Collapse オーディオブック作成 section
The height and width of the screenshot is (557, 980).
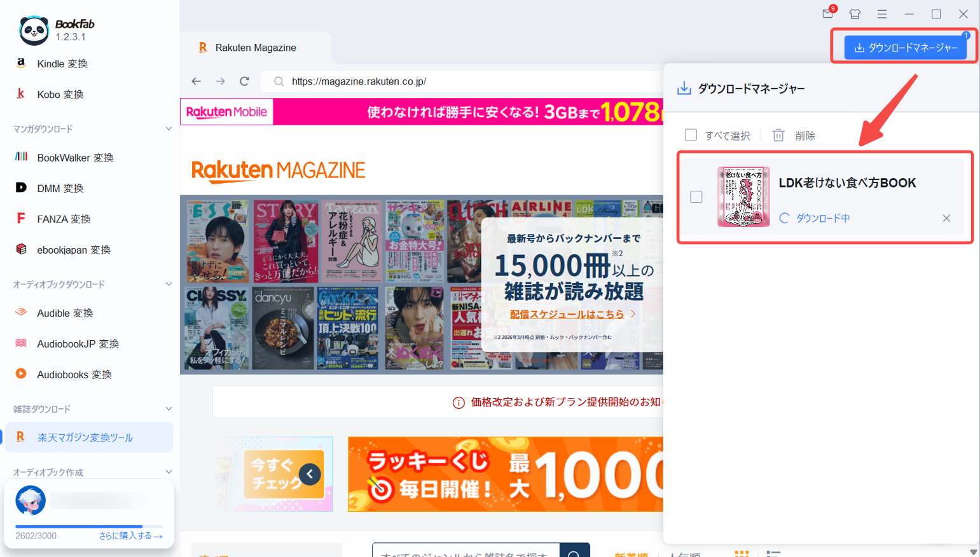coord(169,472)
